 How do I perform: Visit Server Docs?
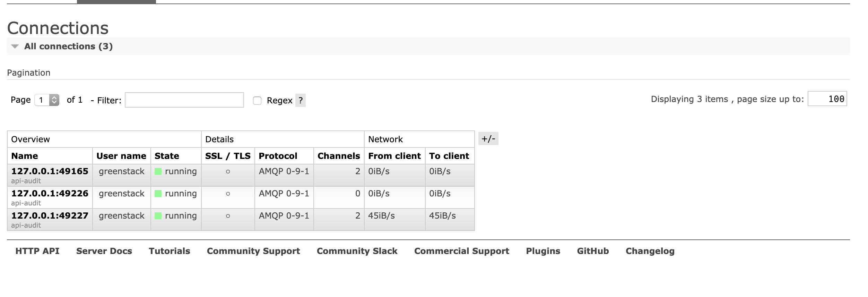[x=104, y=251]
